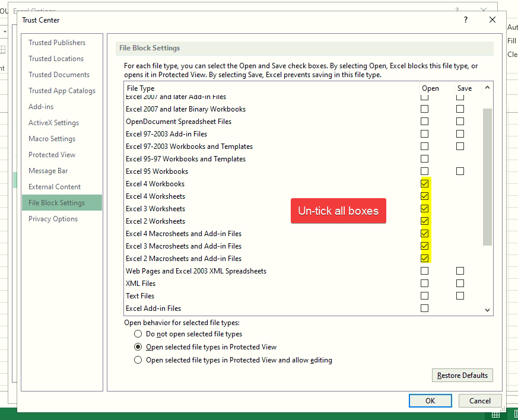518x420 pixels.
Task: Click the file type list scroll-down arrow
Action: point(487,310)
